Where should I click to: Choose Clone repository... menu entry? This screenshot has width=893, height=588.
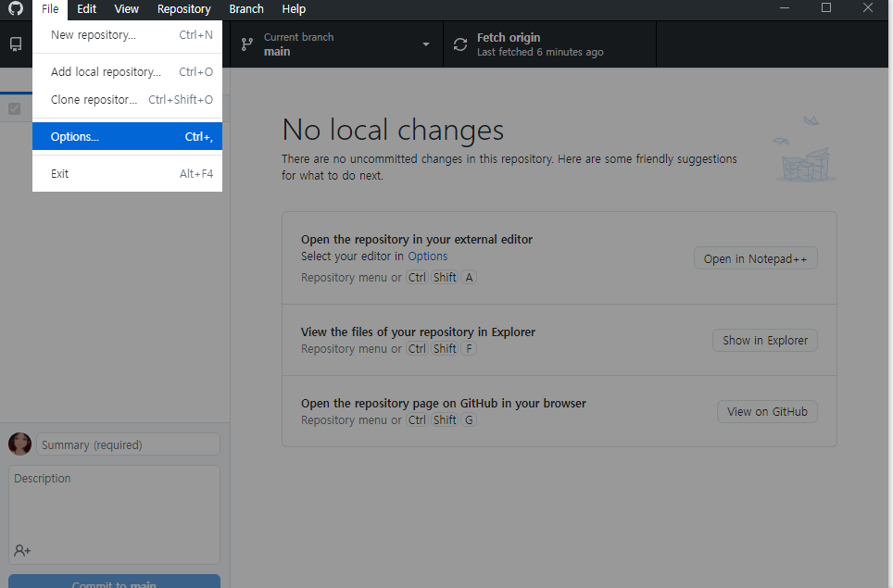(x=127, y=100)
